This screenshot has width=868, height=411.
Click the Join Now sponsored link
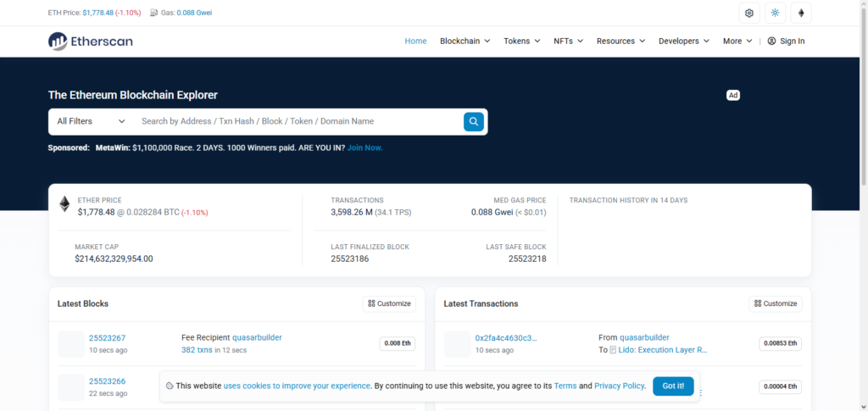click(x=364, y=147)
